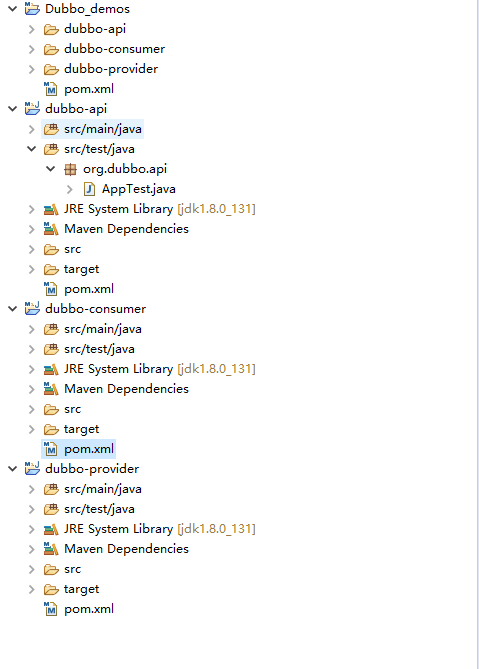Select the dubbo-consumer project label
The image size is (479, 669).
coord(96,309)
